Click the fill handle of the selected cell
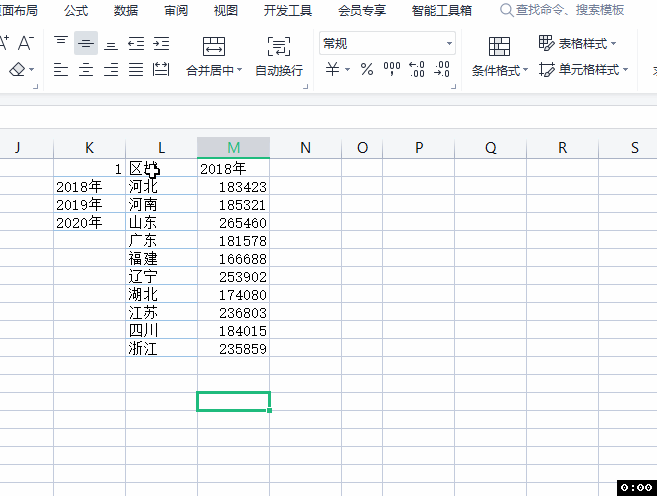The height and width of the screenshot is (496, 657). [269, 411]
